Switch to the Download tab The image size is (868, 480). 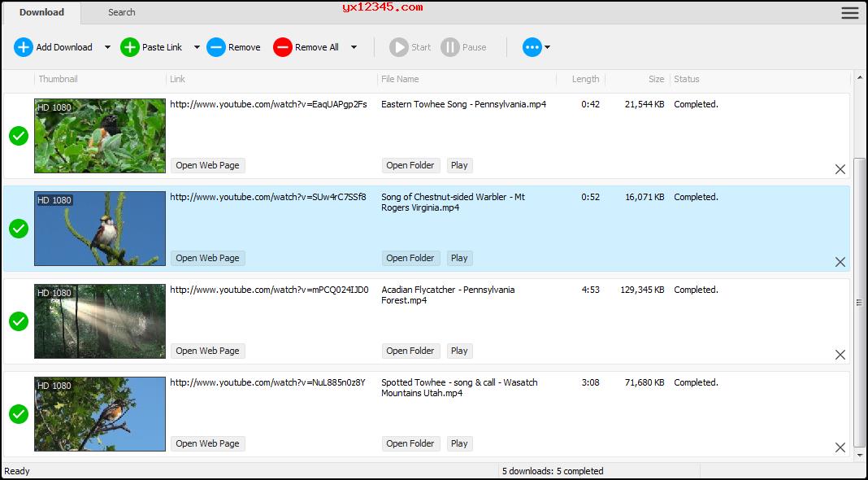click(x=41, y=12)
